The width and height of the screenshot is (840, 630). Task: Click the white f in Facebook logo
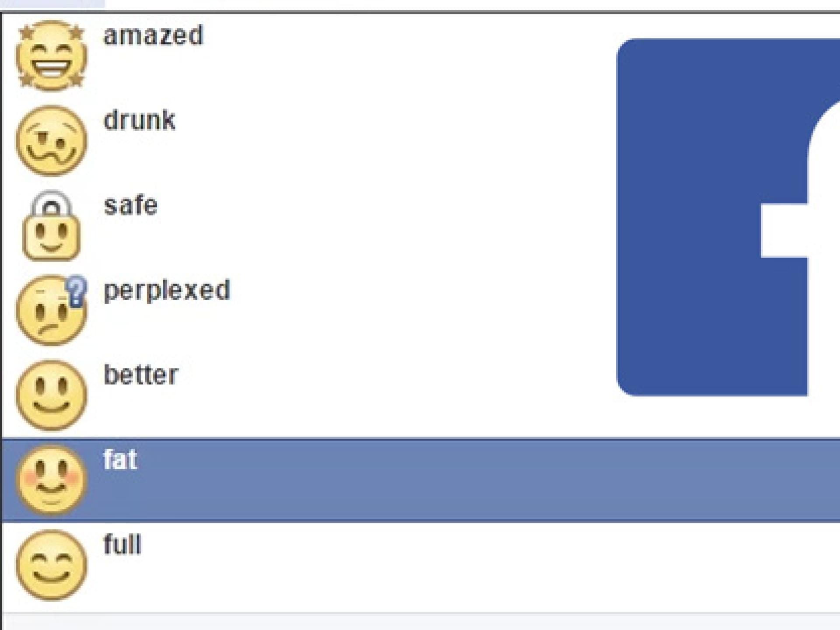click(x=787, y=231)
